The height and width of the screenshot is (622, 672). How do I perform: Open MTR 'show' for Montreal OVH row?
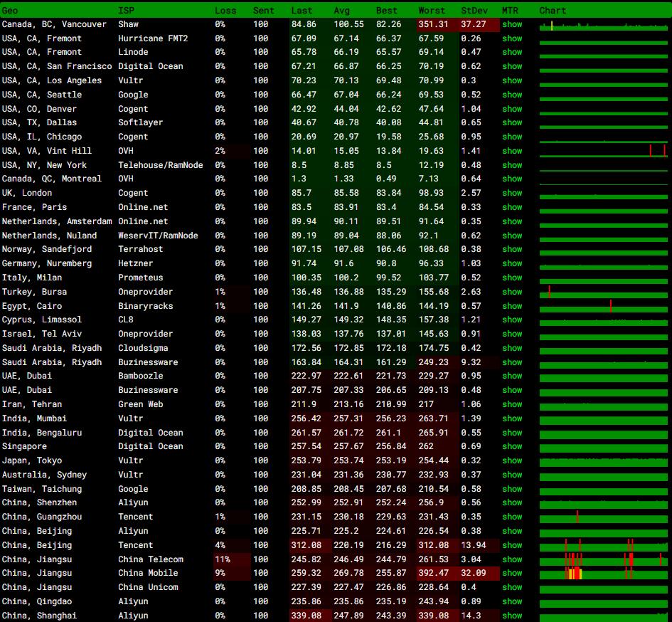coord(512,179)
